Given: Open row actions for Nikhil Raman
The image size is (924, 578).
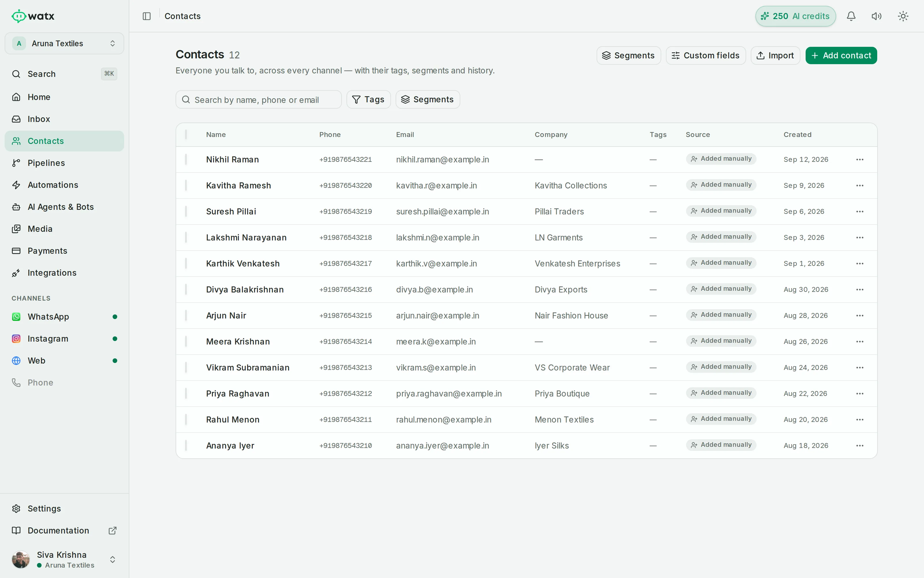Looking at the screenshot, I should click(860, 160).
